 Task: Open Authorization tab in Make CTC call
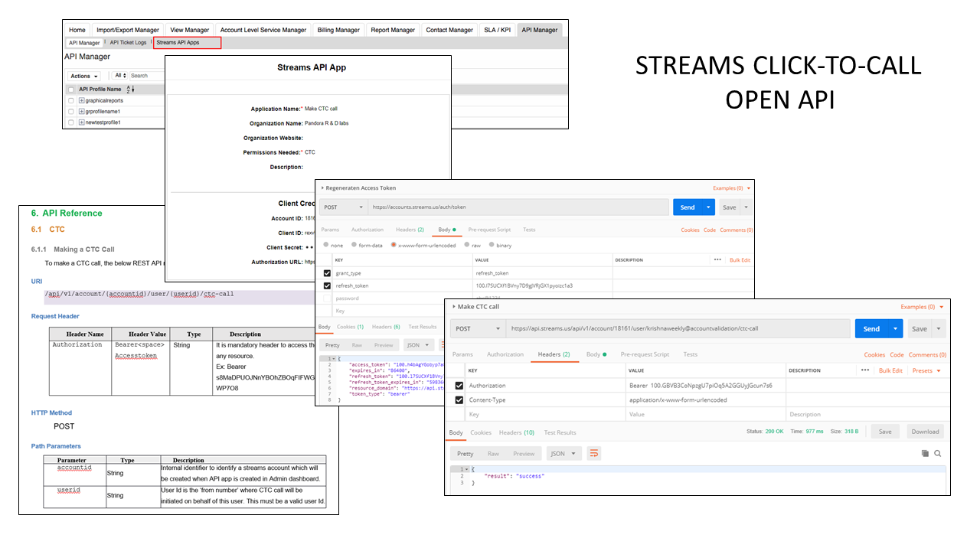[x=505, y=354]
